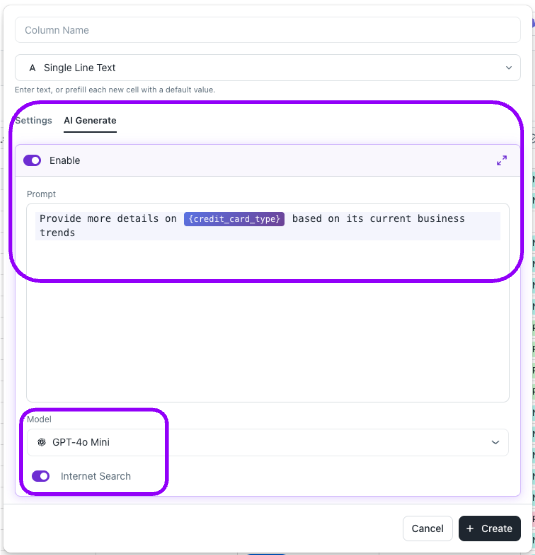Click the 'A' text type icon

[x=32, y=68]
